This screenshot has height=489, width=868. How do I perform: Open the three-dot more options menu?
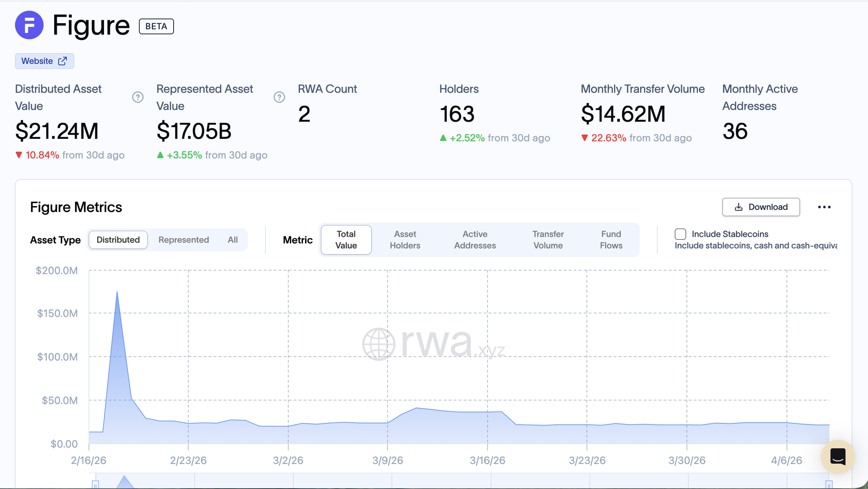point(824,207)
